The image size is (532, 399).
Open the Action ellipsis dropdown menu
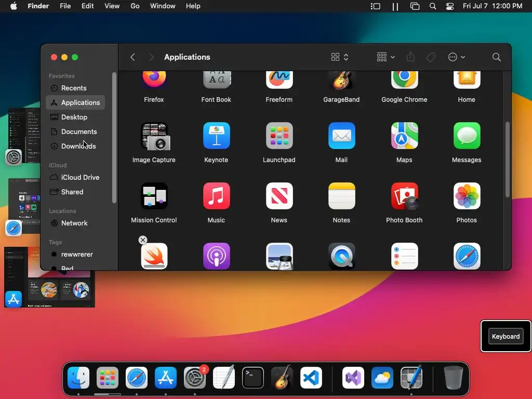(x=456, y=57)
